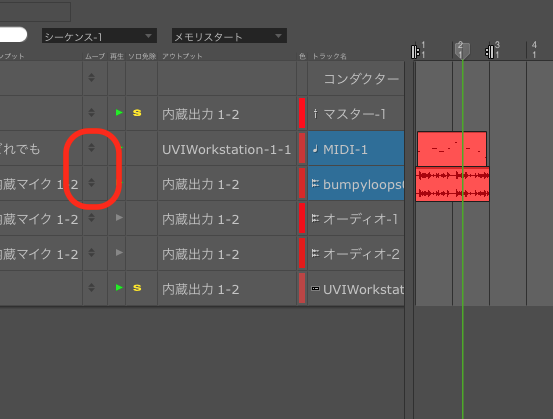The width and height of the screenshot is (553, 419).
Task: Toggle play enable on UVIWorkstation instrument track
Action: [x=119, y=287]
